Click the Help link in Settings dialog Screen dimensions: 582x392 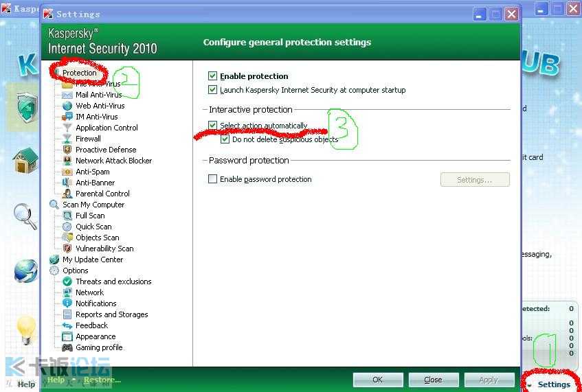coord(56,380)
